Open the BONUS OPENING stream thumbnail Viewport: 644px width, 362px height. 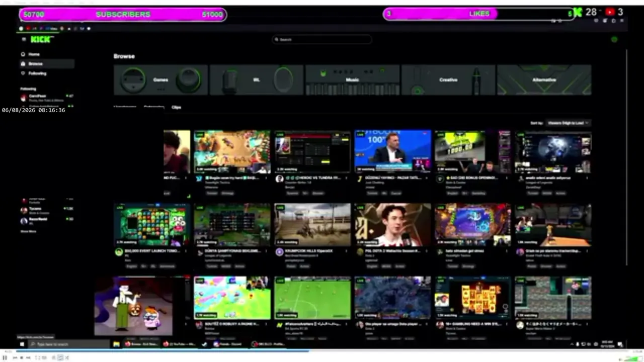473,152
